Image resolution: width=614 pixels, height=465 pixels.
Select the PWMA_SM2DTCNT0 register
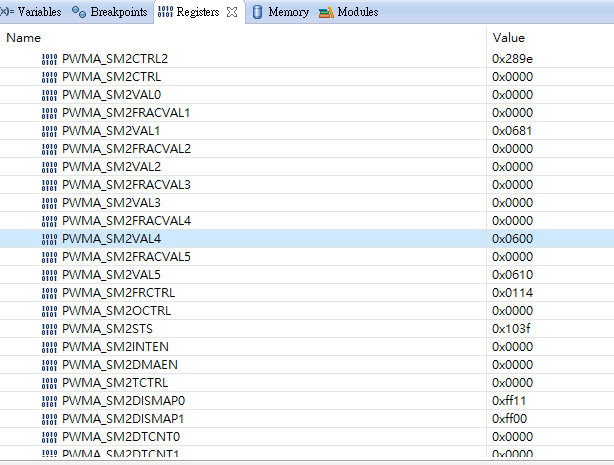pyautogui.click(x=121, y=437)
